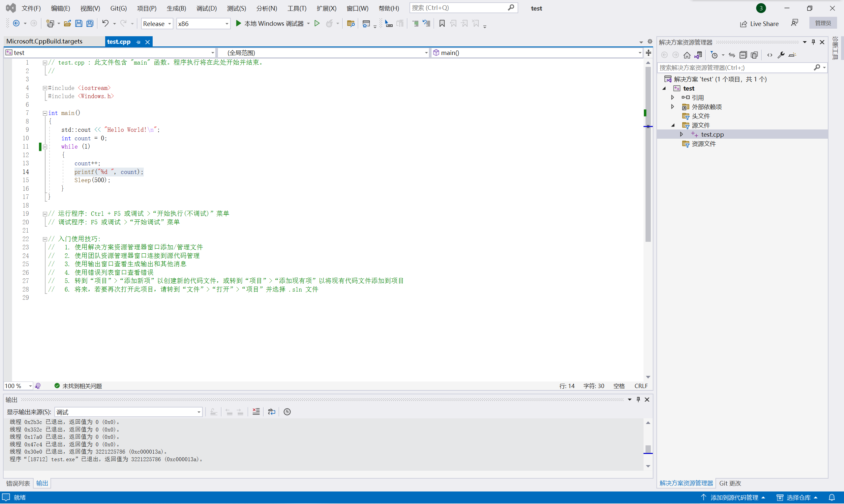Expand the 引用 references node

tap(672, 98)
